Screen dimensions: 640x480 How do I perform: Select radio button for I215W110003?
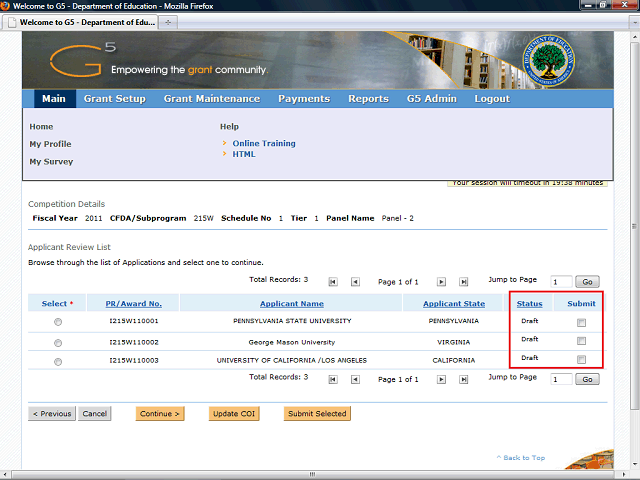point(57,361)
